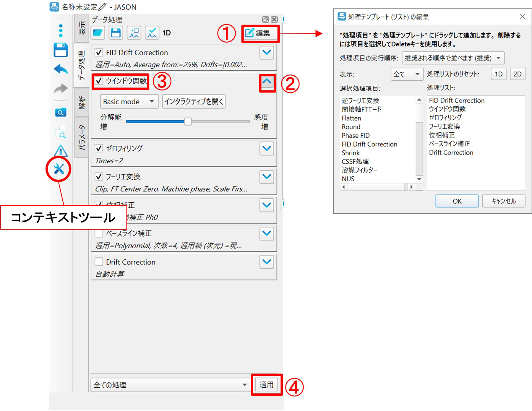532x411 pixels.
Task: Toggle the ウインドウ関数 checkbox
Action: [x=99, y=81]
